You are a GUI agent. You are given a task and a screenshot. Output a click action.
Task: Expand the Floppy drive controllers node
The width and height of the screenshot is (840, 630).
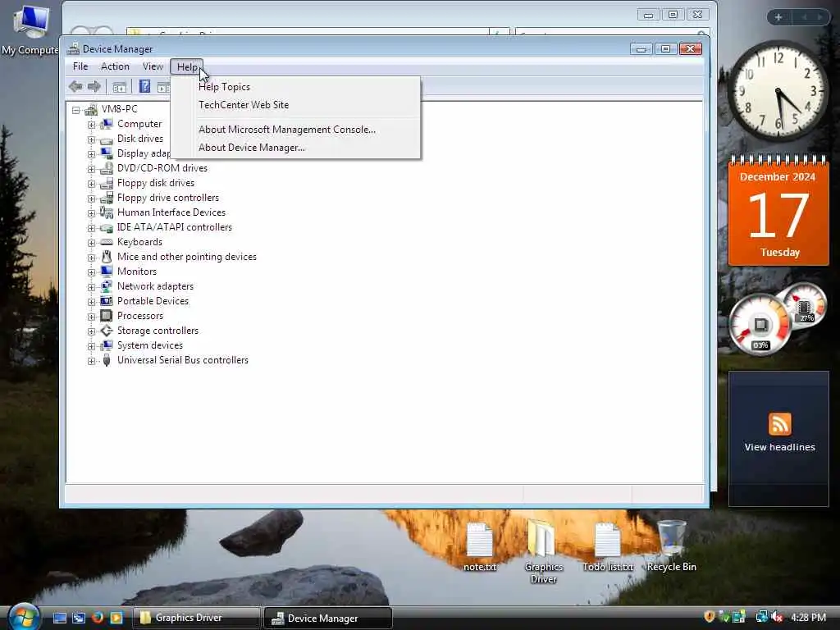(x=92, y=199)
